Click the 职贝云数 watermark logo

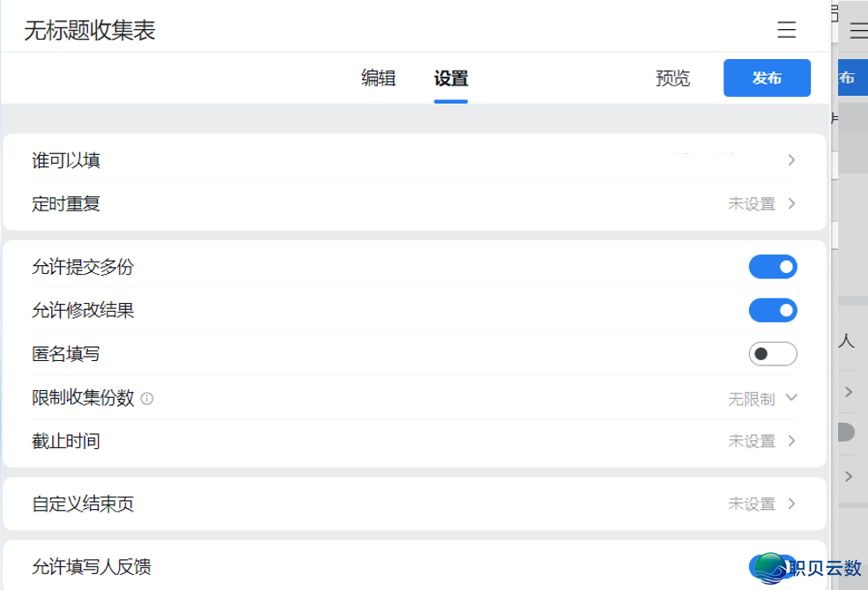tap(808, 566)
